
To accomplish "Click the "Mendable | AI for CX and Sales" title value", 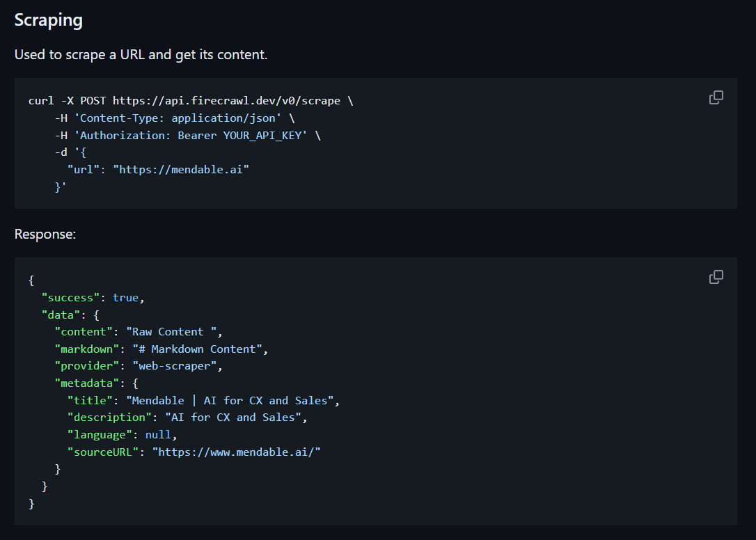I will [232, 401].
